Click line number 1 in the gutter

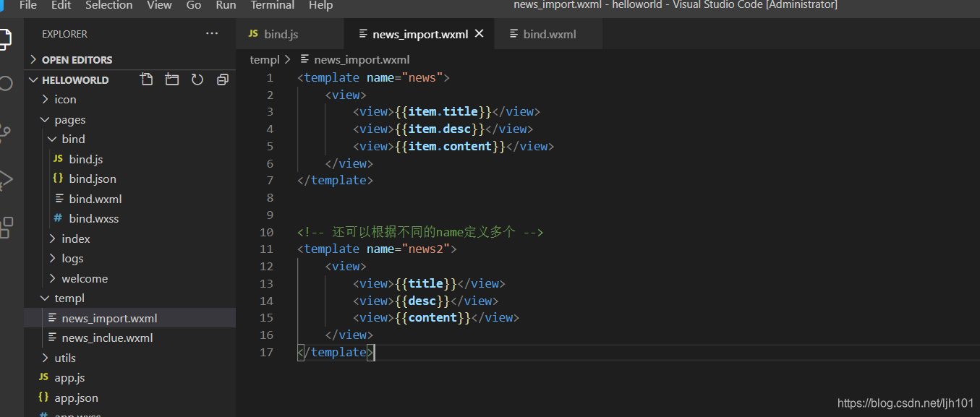[x=270, y=77]
